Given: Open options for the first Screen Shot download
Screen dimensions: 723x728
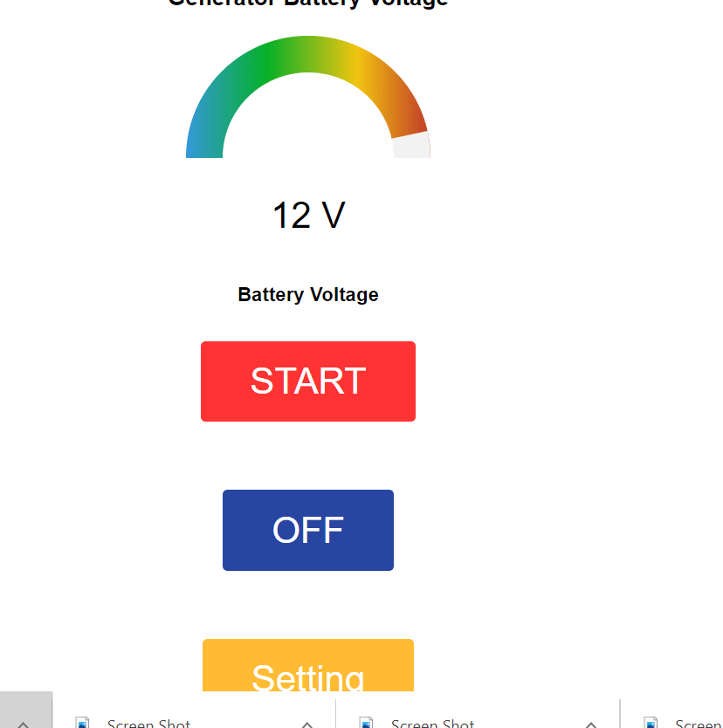Looking at the screenshot, I should point(307,724).
